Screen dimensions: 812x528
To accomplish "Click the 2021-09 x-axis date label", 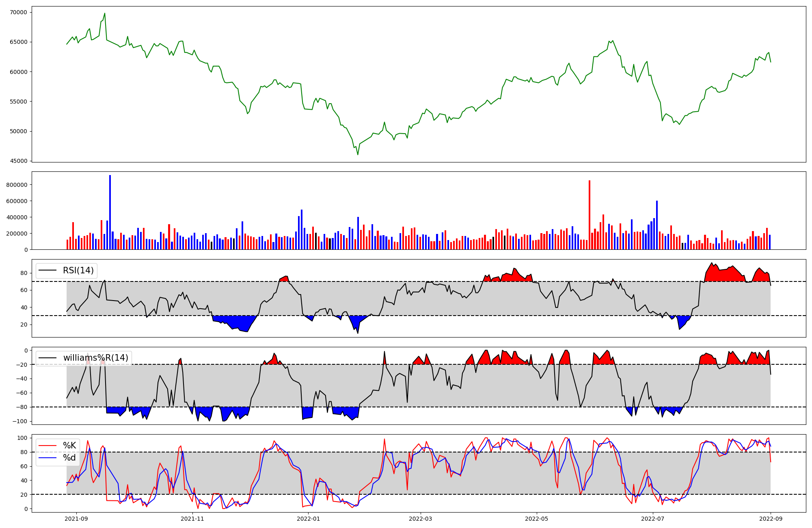I will click(x=76, y=519).
